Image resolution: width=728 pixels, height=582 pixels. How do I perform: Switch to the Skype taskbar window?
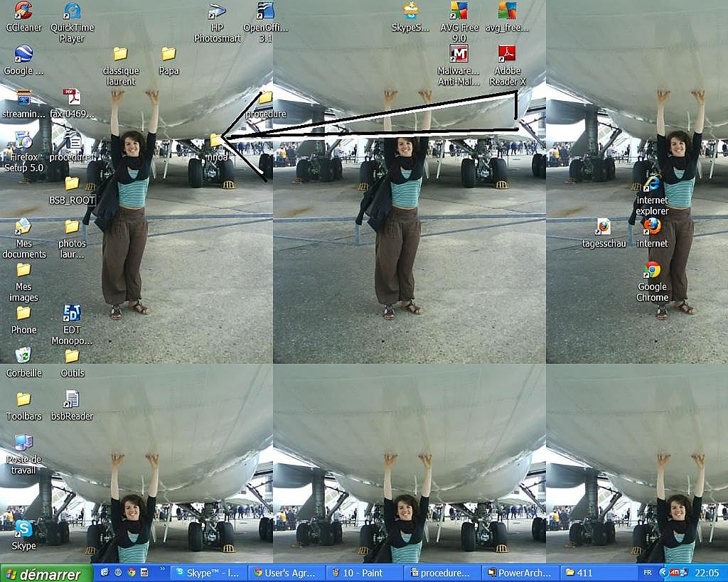pyautogui.click(x=208, y=573)
